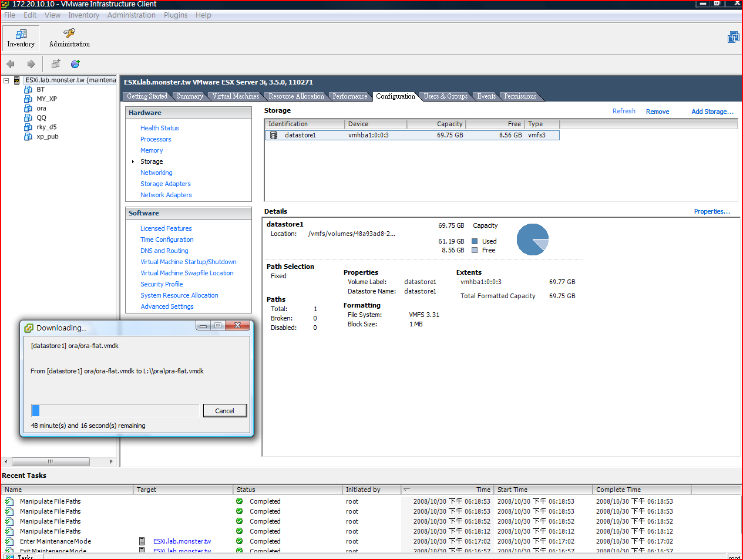Click the green Completed status icon in Enter Maintenance Mode row
The height and width of the screenshot is (560, 743).
pyautogui.click(x=240, y=541)
